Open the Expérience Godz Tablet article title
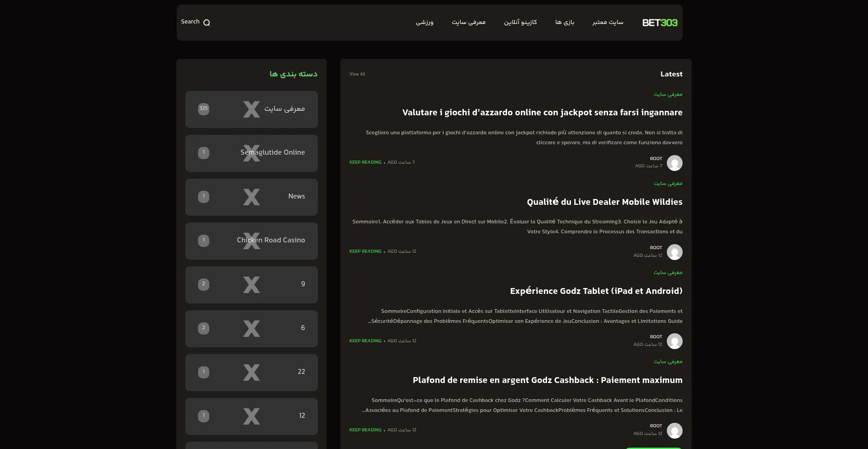Image resolution: width=868 pixels, height=449 pixels. click(596, 291)
